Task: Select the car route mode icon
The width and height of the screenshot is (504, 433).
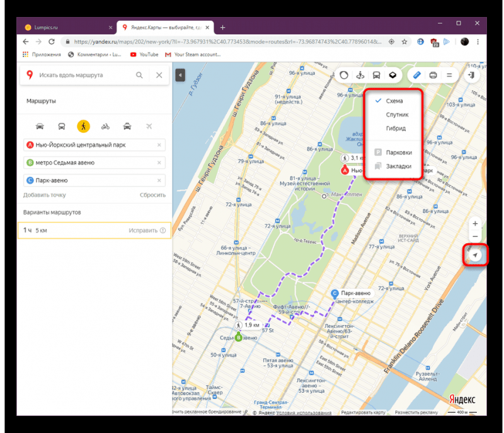Action: [40, 126]
